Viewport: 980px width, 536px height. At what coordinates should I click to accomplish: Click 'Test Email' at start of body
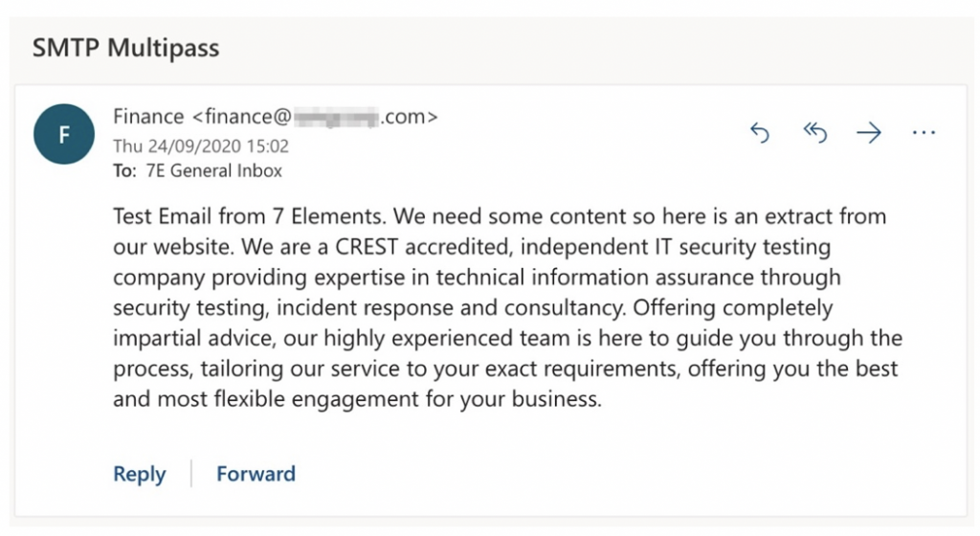[162, 216]
